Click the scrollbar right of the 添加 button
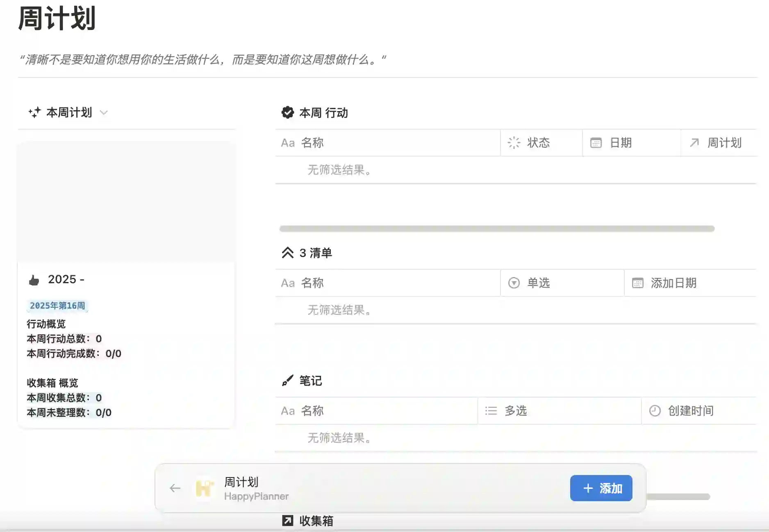 click(678, 497)
